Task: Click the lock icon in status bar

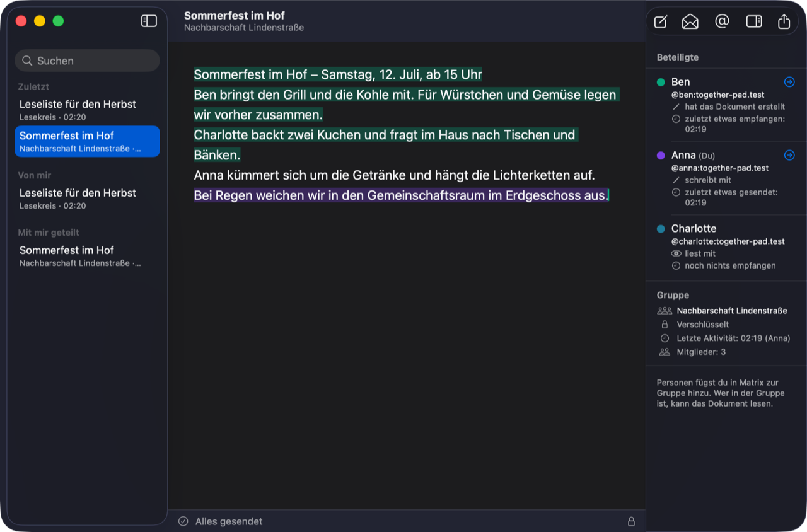Action: [x=631, y=521]
